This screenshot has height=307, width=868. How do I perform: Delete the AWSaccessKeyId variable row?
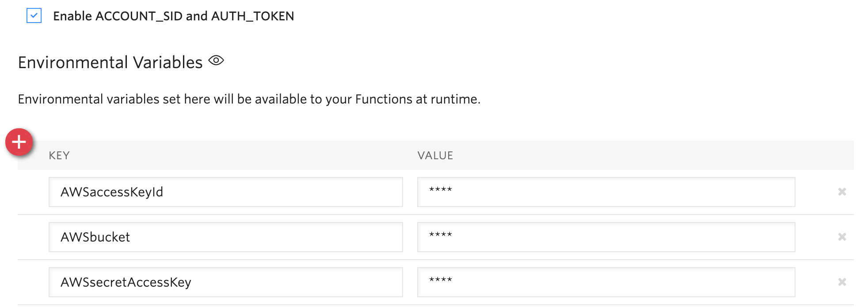click(842, 192)
